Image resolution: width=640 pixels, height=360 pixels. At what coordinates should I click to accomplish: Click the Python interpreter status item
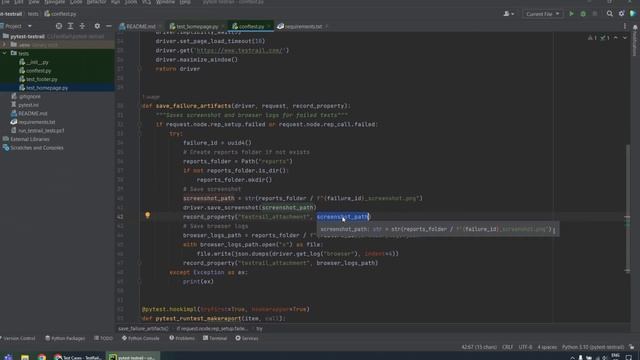[593, 347]
